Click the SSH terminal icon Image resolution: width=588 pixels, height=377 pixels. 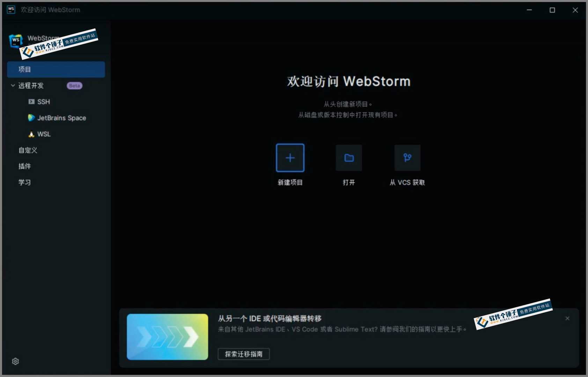click(x=31, y=102)
